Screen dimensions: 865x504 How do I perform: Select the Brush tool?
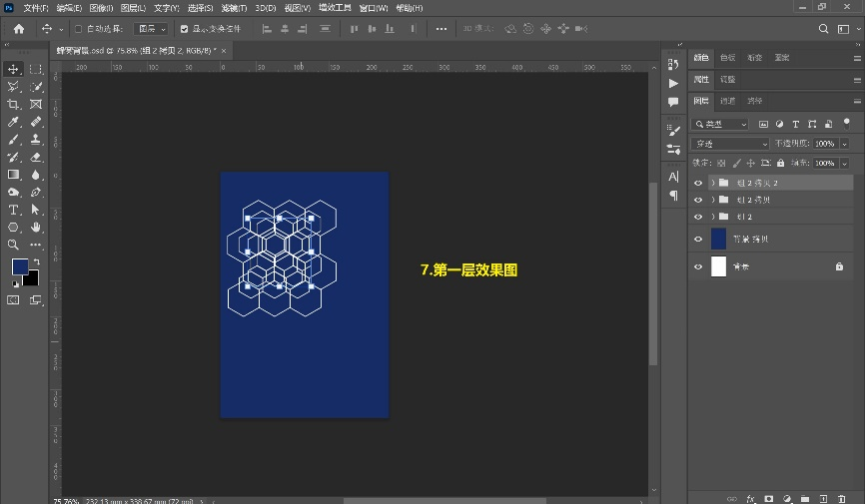[x=13, y=140]
